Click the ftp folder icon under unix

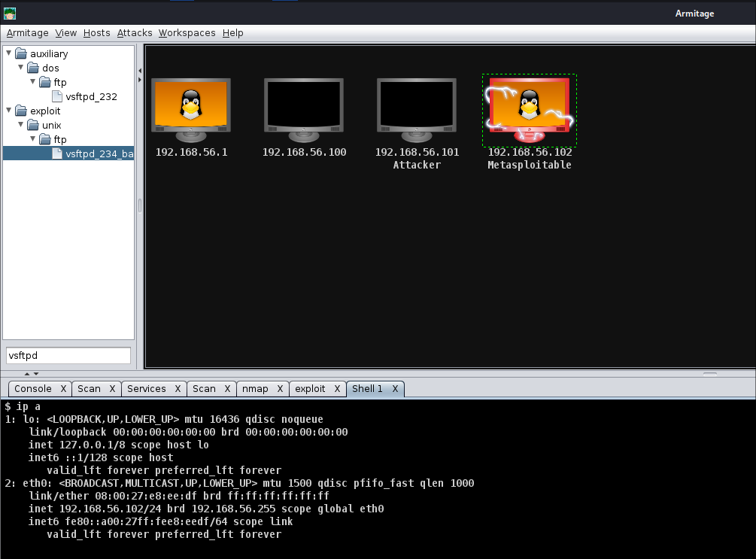click(46, 139)
